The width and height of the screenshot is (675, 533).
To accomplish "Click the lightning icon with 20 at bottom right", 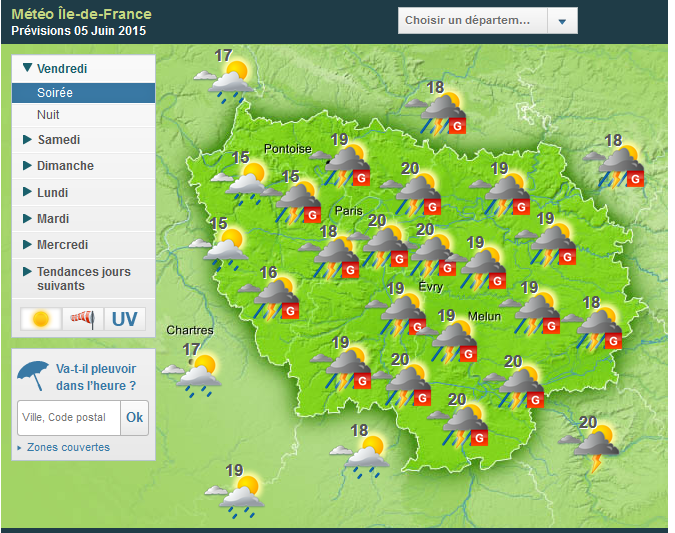I will click(589, 448).
